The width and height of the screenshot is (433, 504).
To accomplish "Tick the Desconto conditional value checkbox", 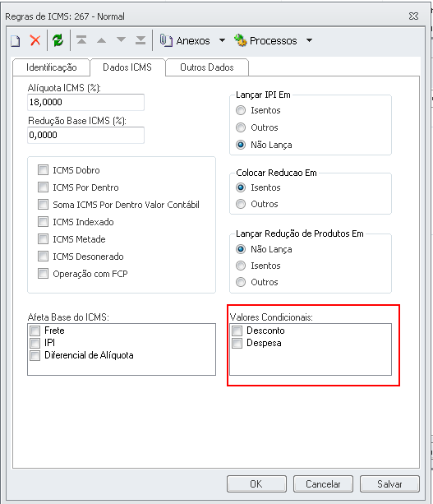I will (x=237, y=331).
